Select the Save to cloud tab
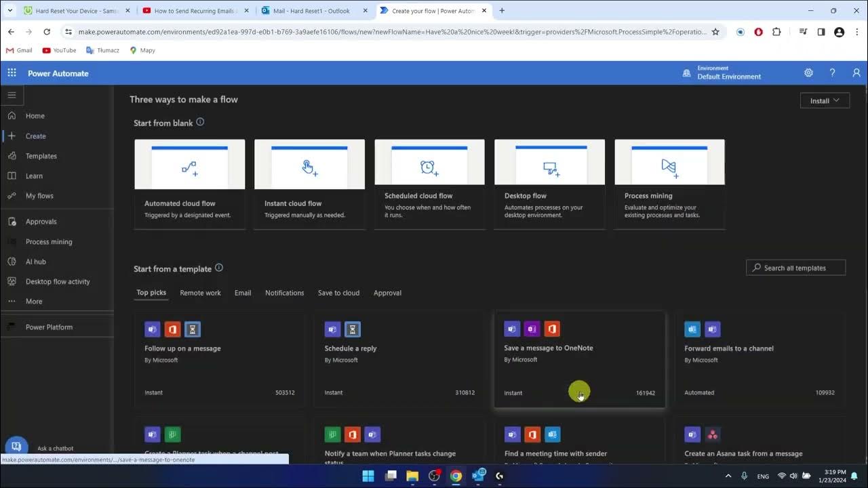This screenshot has height=488, width=868. coord(338,293)
